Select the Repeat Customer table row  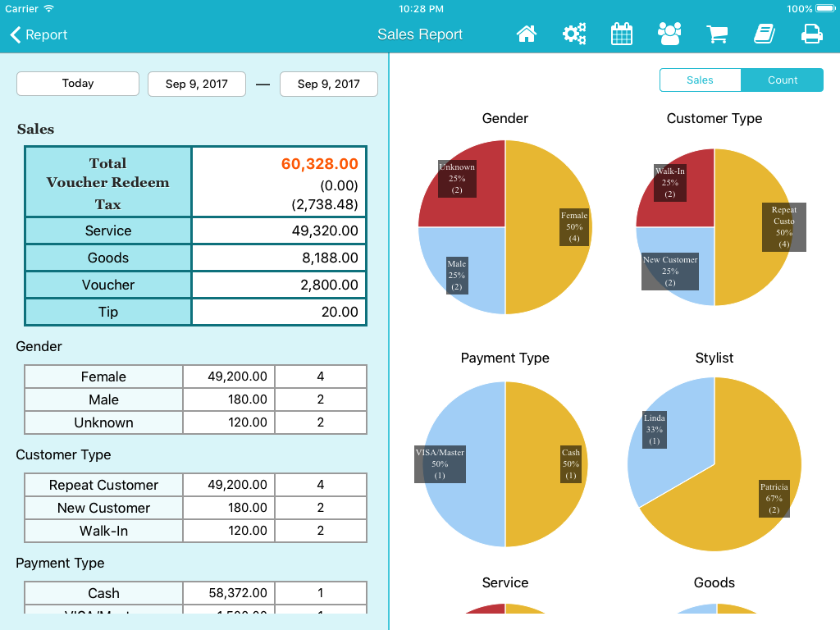pyautogui.click(x=195, y=485)
